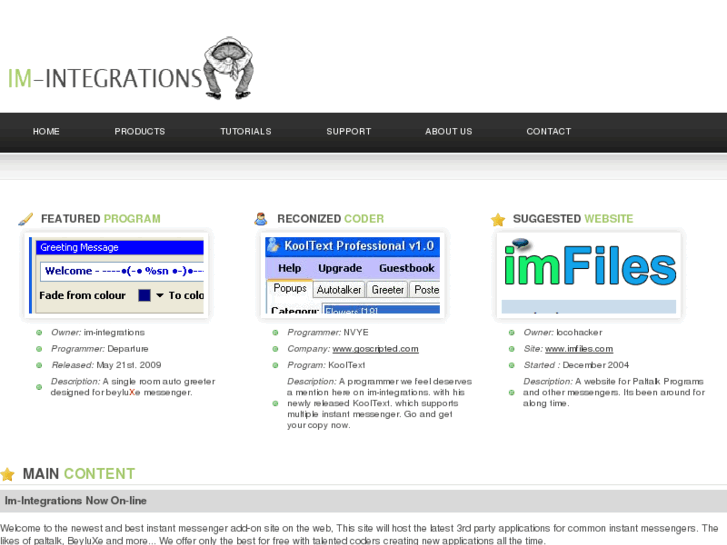Click the Programmer: Departure line

pyautogui.click(x=100, y=349)
